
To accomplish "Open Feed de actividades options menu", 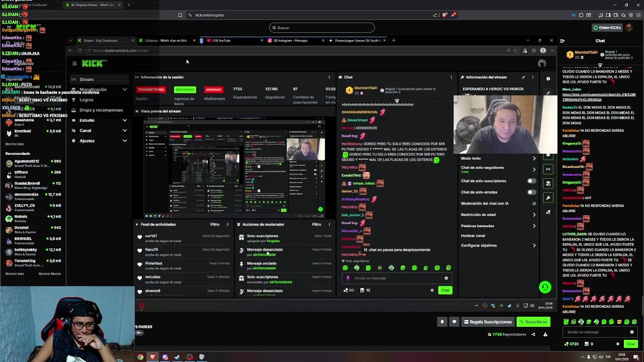I will coord(227,225).
